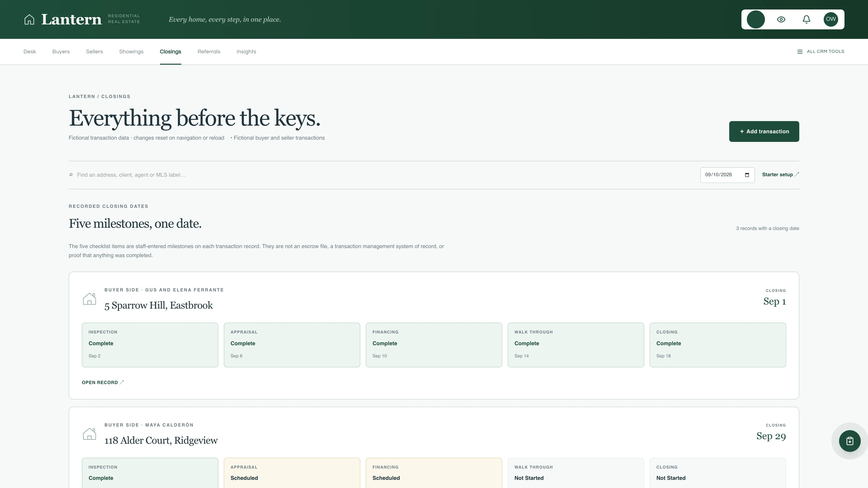Click the LANTERN / CLOSINGS breadcrumb
The height and width of the screenshot is (488, 868).
point(99,96)
